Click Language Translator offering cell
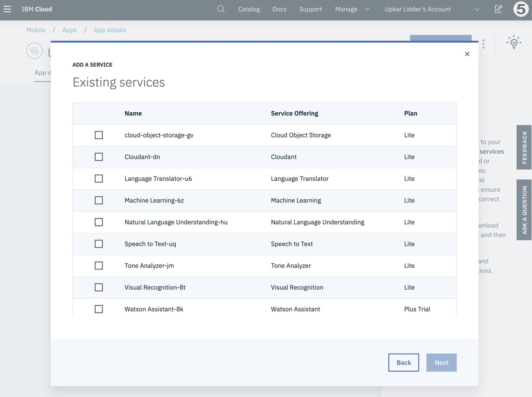 300,179
